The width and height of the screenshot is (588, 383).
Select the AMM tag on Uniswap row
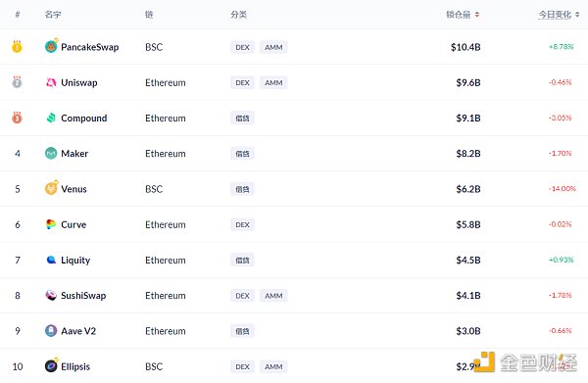pos(273,83)
